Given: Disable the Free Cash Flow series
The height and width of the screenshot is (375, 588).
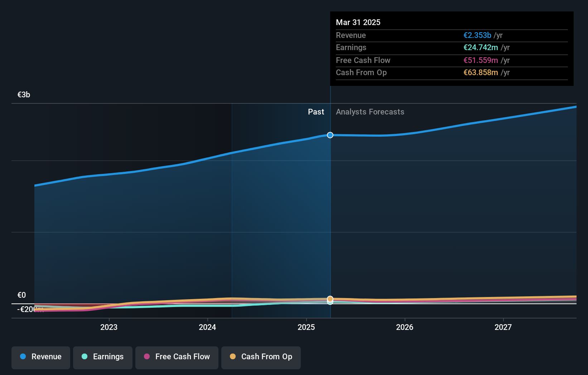Looking at the screenshot, I should (x=177, y=357).
